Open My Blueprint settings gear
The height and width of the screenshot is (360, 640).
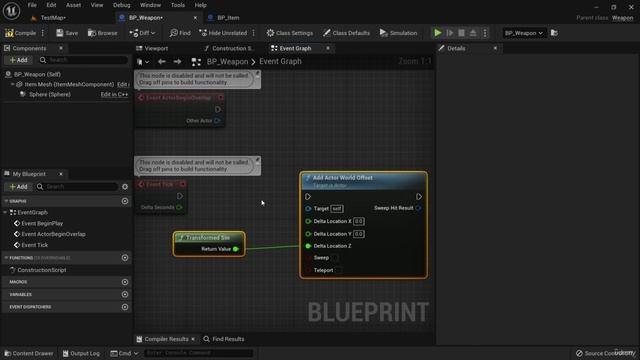coord(125,187)
